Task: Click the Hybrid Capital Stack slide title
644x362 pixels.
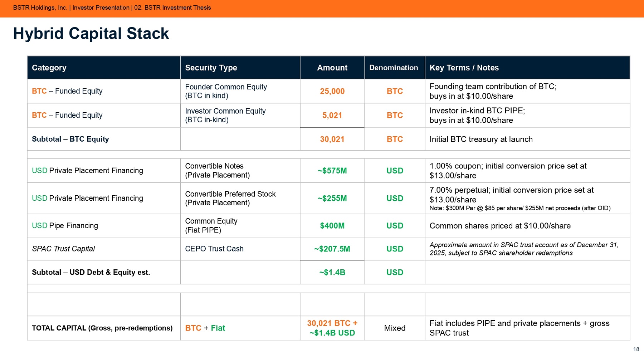Action: (x=91, y=34)
